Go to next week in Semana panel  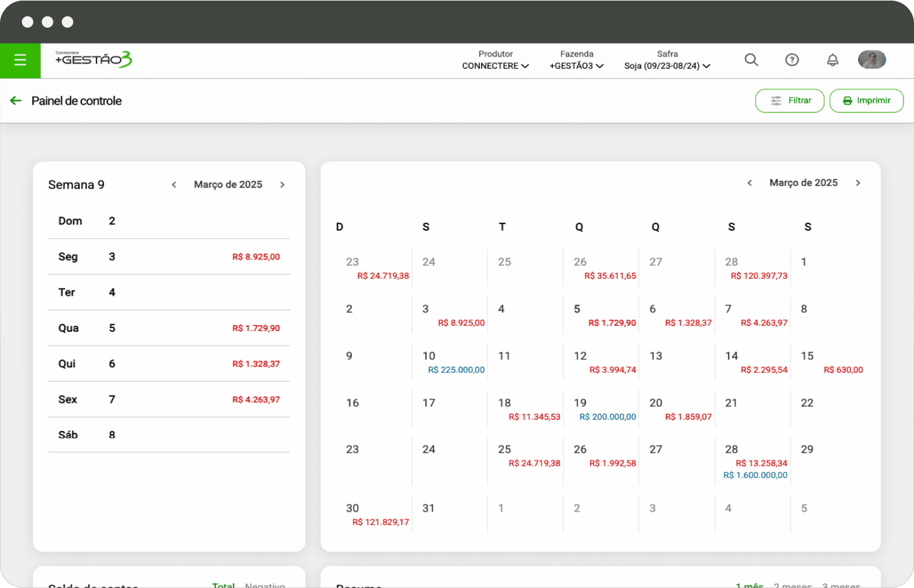pos(282,185)
